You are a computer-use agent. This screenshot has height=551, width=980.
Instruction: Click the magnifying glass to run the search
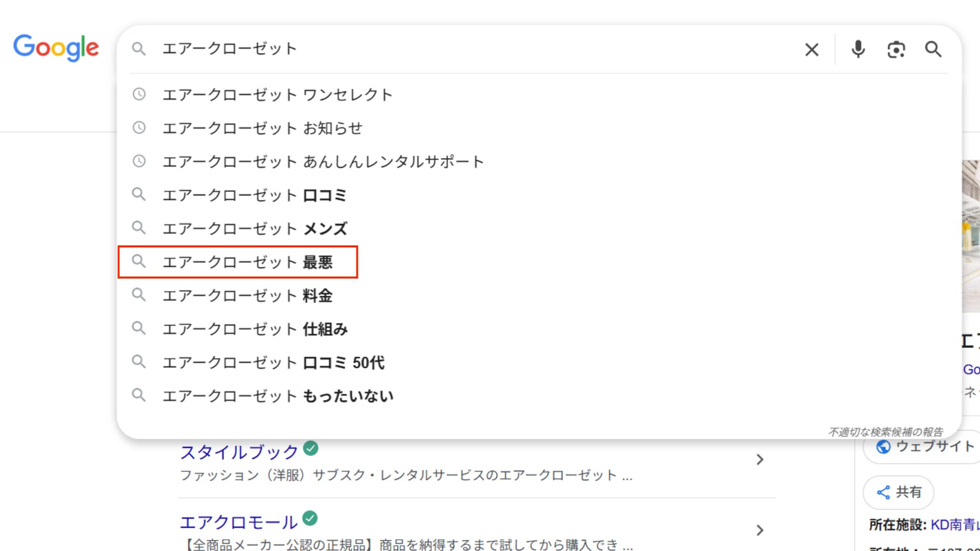pos(934,49)
